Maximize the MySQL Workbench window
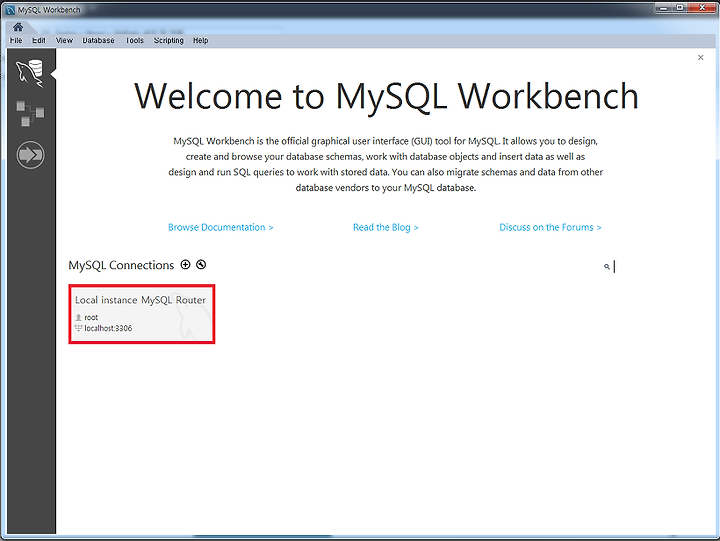720x541 pixels. 680,8
